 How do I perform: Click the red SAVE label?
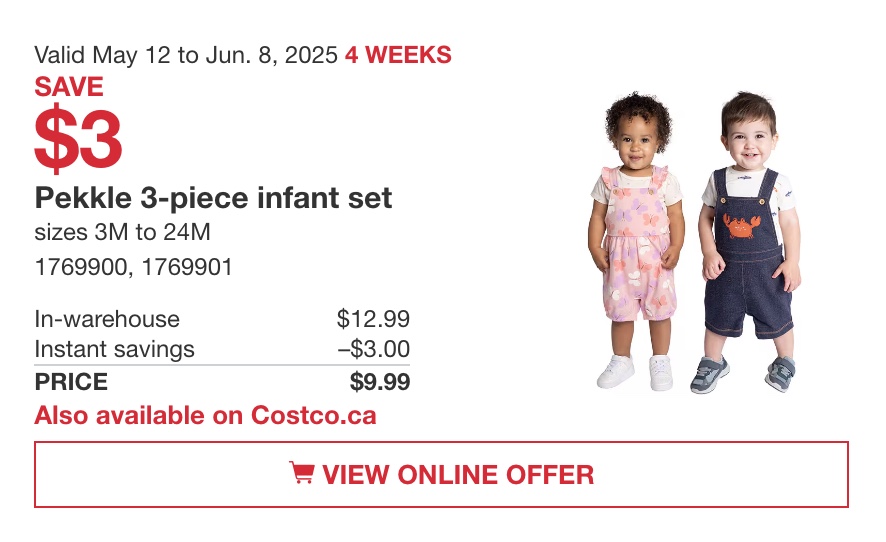(69, 87)
